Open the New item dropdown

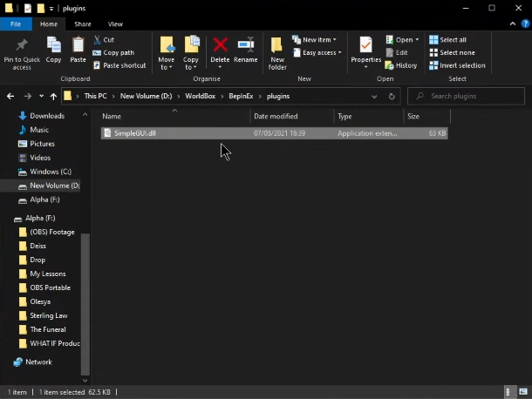click(x=314, y=40)
